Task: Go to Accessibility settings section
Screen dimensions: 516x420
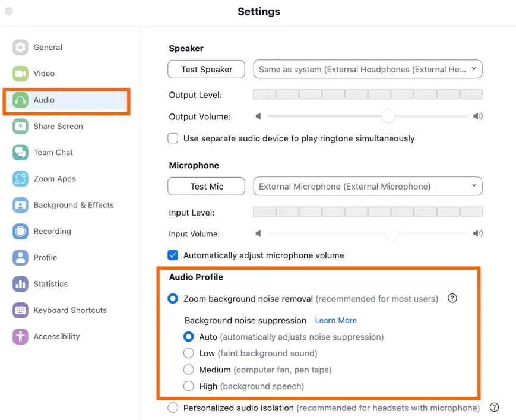Action: click(x=56, y=336)
